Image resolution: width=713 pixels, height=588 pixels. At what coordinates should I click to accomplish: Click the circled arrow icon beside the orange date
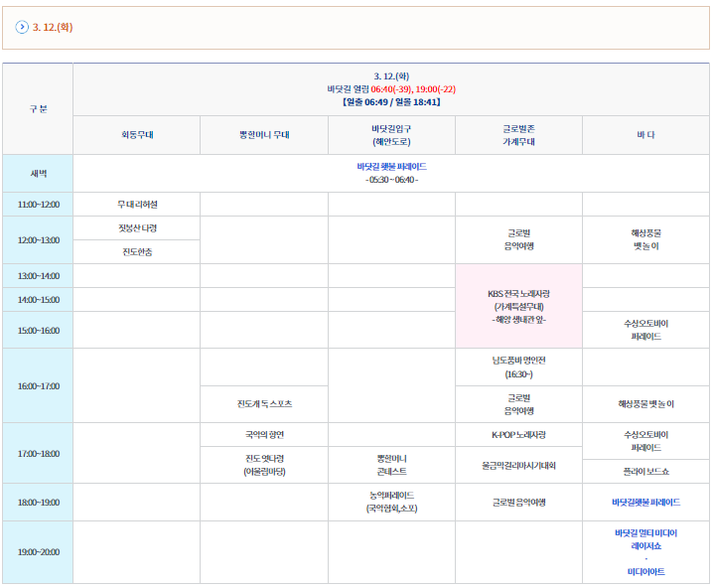pos(22,27)
